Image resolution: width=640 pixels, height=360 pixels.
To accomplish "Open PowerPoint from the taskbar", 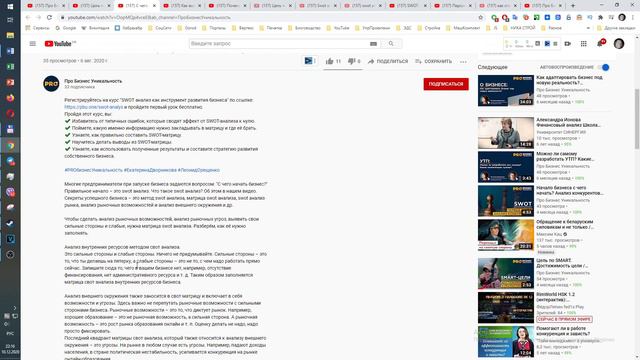I will [10, 82].
